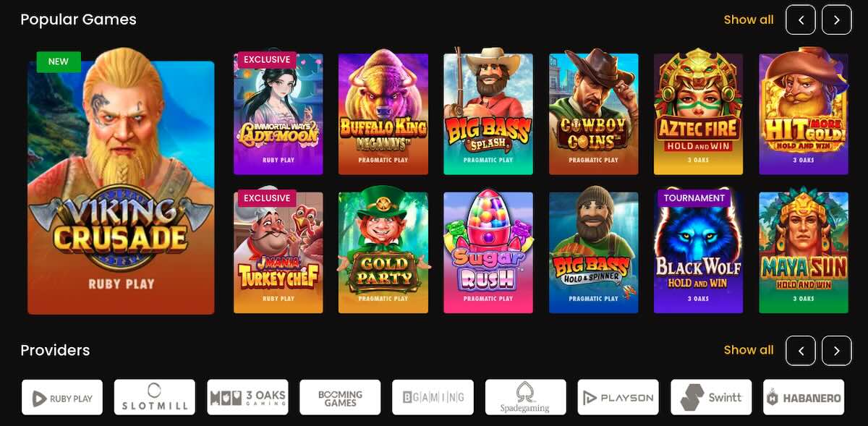This screenshot has width=868, height=426.
Task: Select the Swintt provider logo
Action: coord(711,397)
